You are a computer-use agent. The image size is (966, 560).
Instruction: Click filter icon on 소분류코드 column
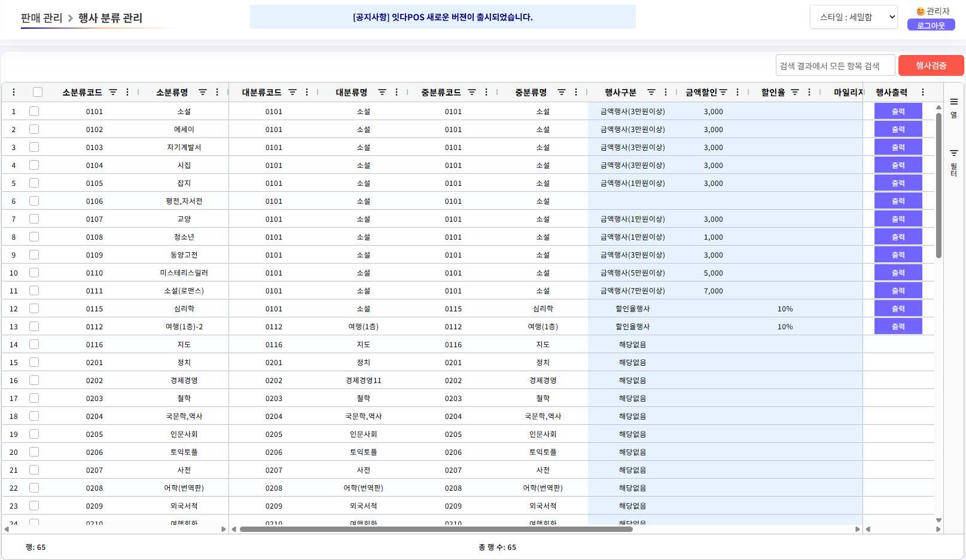pyautogui.click(x=113, y=92)
